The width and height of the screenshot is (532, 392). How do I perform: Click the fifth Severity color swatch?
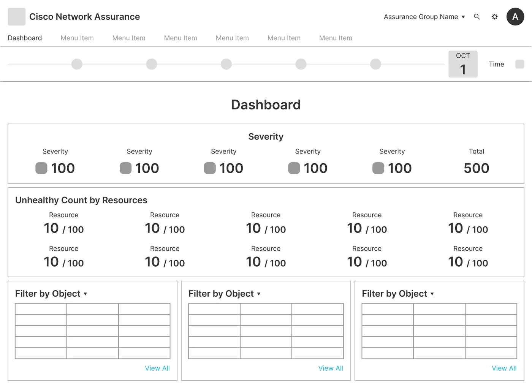point(378,168)
